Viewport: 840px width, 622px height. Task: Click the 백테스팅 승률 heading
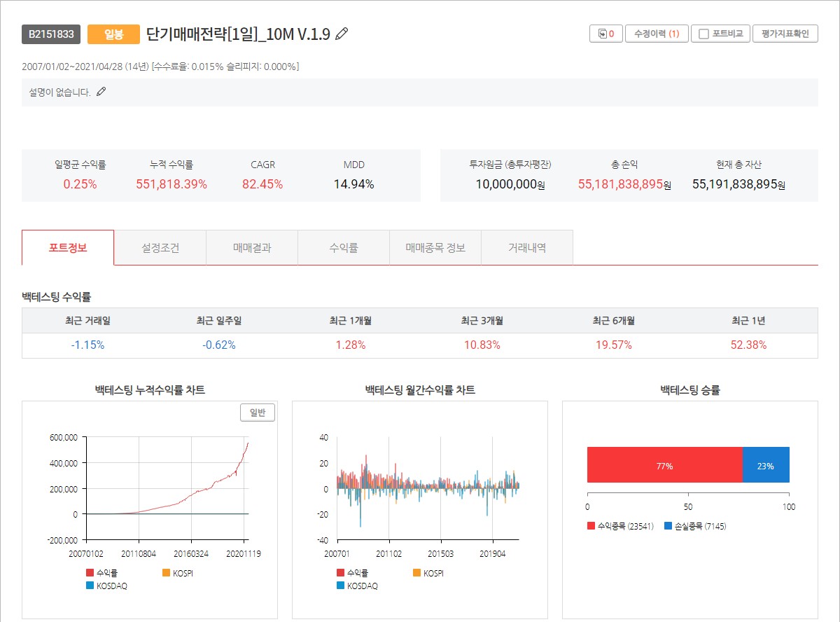(690, 390)
